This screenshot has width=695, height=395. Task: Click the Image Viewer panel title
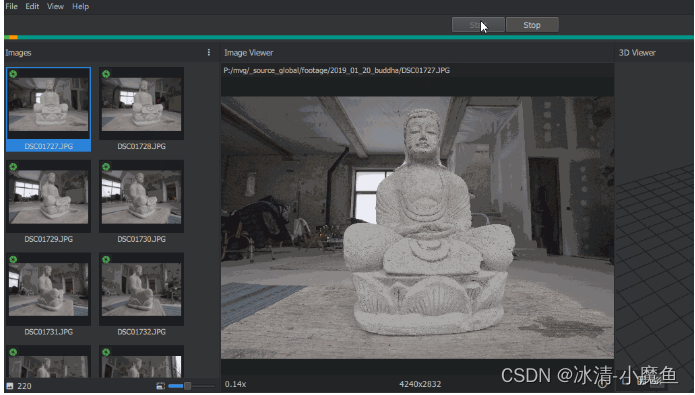pyautogui.click(x=249, y=53)
